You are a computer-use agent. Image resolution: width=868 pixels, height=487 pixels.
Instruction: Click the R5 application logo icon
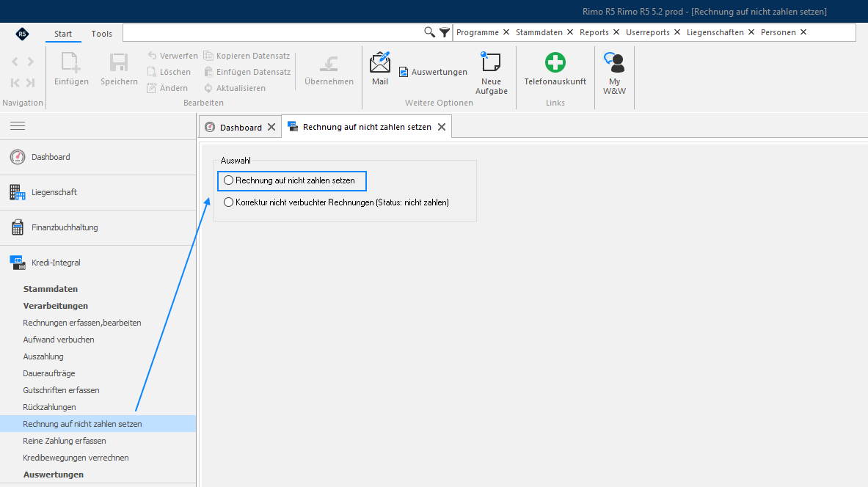point(22,34)
